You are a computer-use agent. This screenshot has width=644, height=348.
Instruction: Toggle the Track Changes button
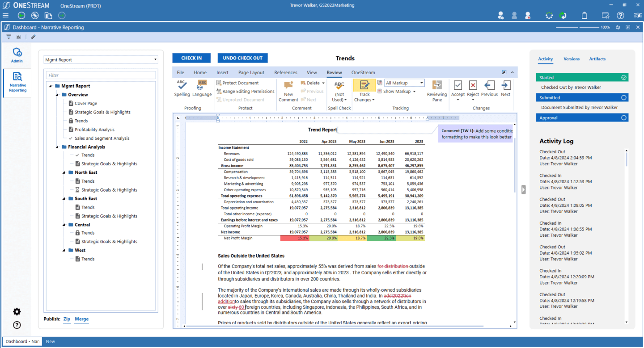click(364, 91)
